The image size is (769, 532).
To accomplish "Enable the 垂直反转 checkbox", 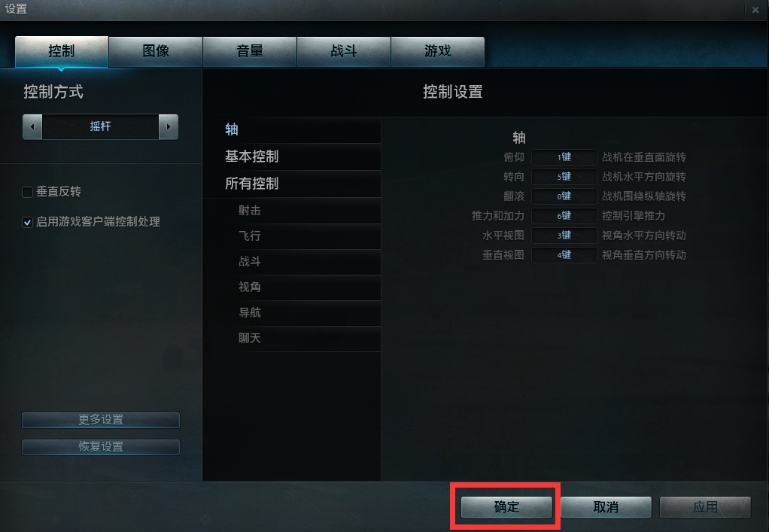I will pos(27,192).
